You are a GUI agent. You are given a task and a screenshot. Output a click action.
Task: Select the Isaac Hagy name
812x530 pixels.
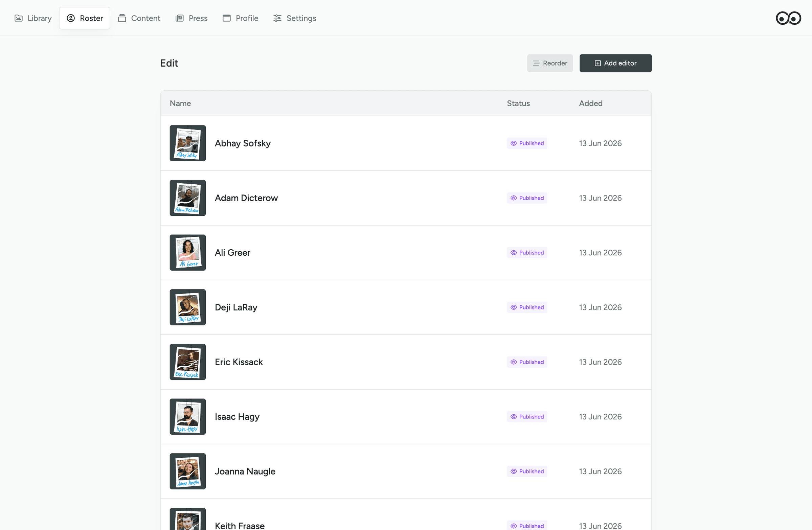coord(237,417)
